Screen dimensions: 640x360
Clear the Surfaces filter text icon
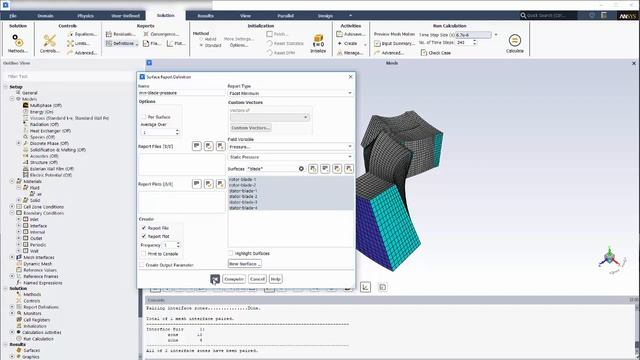(x=301, y=169)
